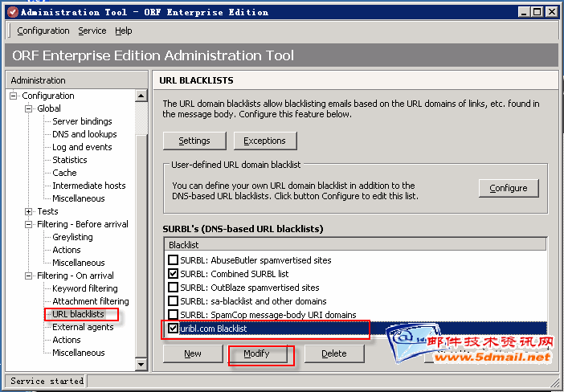
Task: Toggle SURBL: sa-blacklist and other domains
Action: click(x=173, y=301)
